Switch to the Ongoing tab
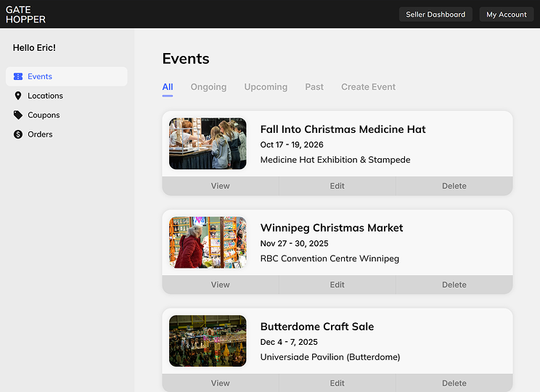 click(x=209, y=87)
